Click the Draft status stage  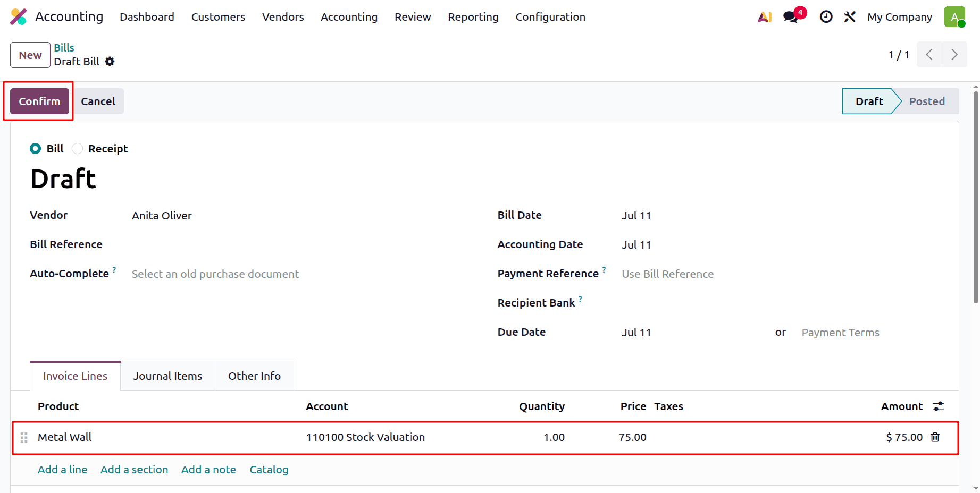[869, 101]
